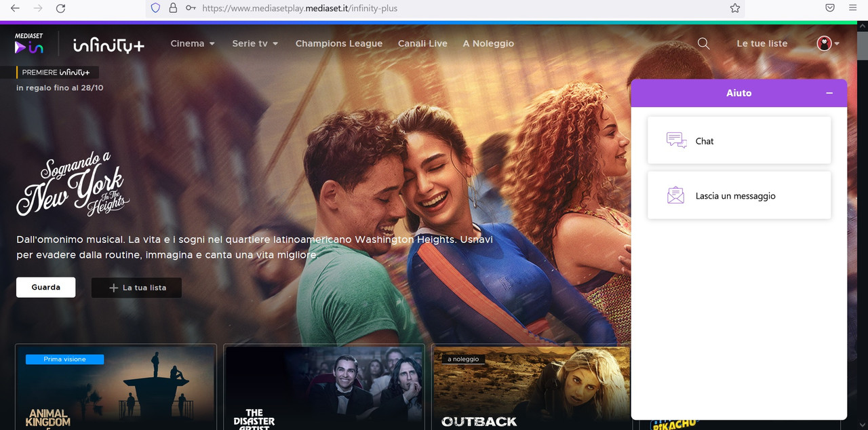
Task: Click the 'a noleggio' label on Outback
Action: coord(463,359)
